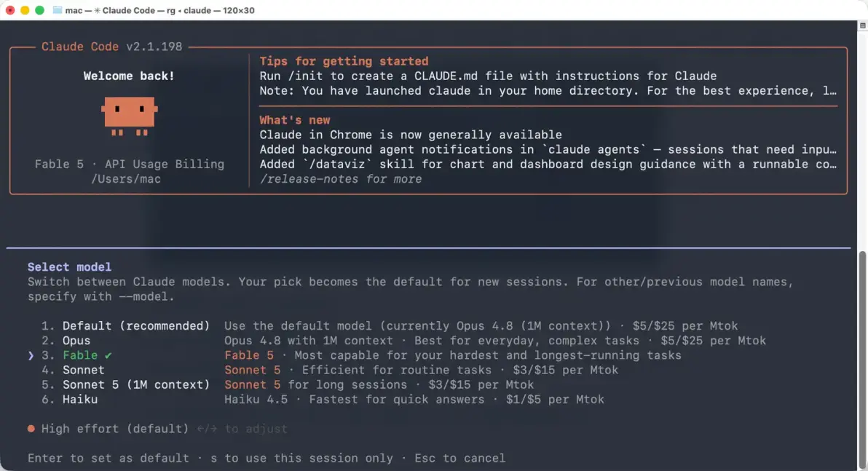Click the Tips for getting started heading
The height and width of the screenshot is (471, 868).
coord(344,61)
